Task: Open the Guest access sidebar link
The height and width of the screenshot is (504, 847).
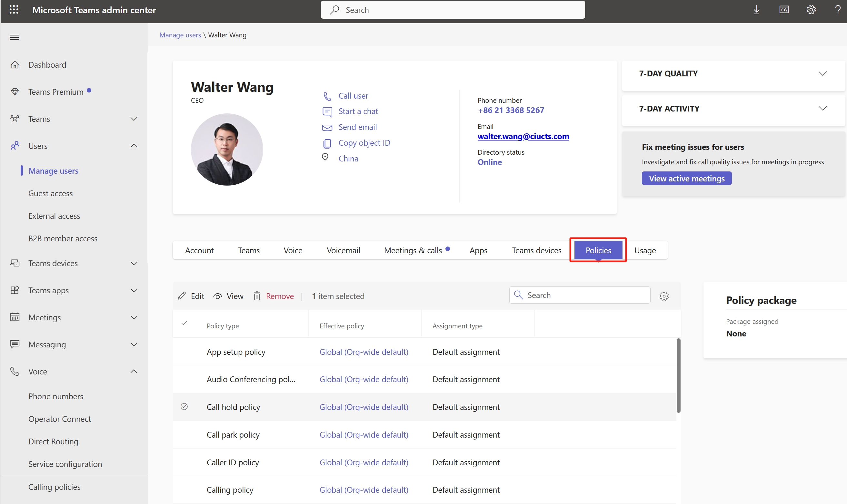Action: pyautogui.click(x=50, y=193)
